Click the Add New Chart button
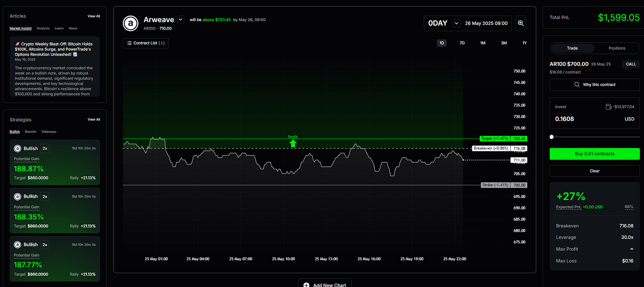 click(325, 284)
